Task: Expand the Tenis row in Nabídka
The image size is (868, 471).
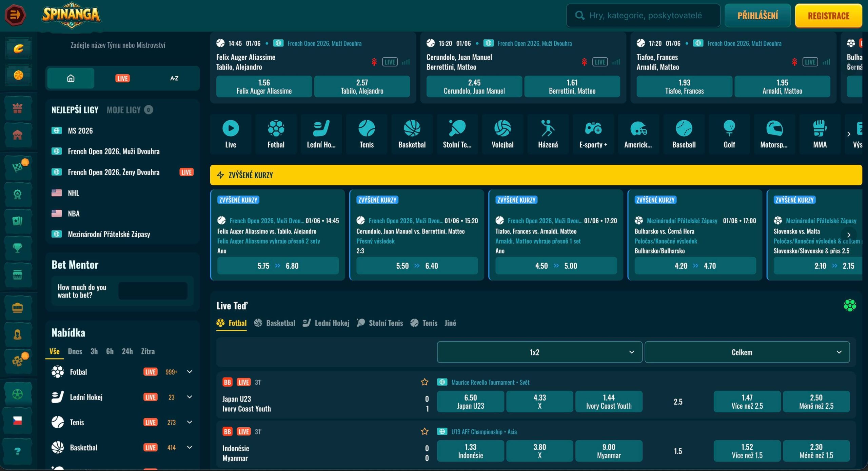Action: click(190, 422)
